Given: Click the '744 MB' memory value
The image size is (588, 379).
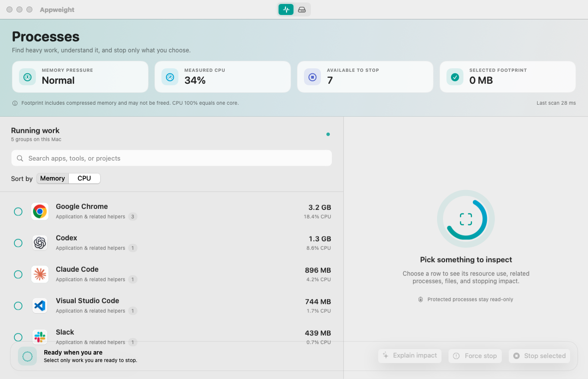Looking at the screenshot, I should pos(318,302).
